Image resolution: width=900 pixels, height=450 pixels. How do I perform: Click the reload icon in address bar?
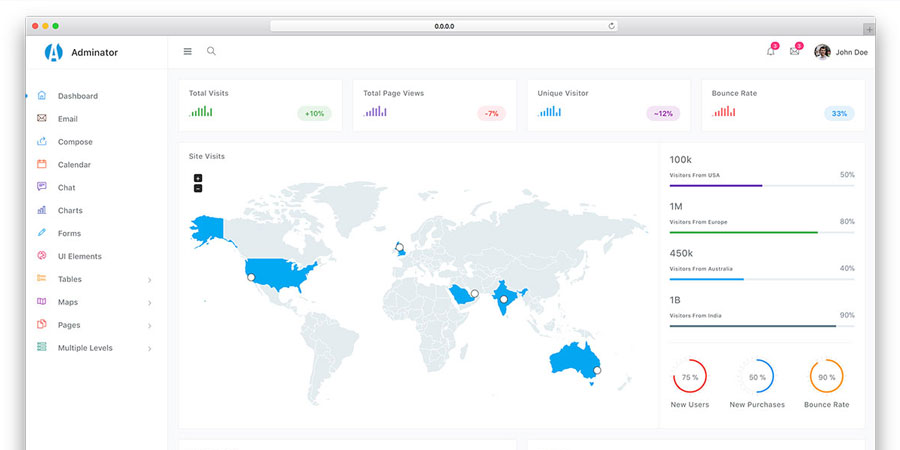(x=611, y=26)
